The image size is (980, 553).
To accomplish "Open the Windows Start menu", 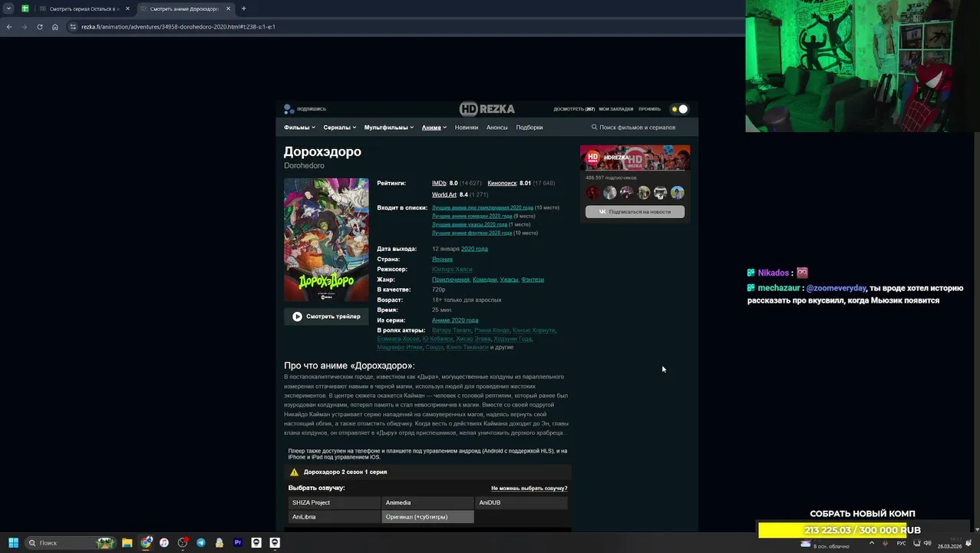I will point(13,543).
